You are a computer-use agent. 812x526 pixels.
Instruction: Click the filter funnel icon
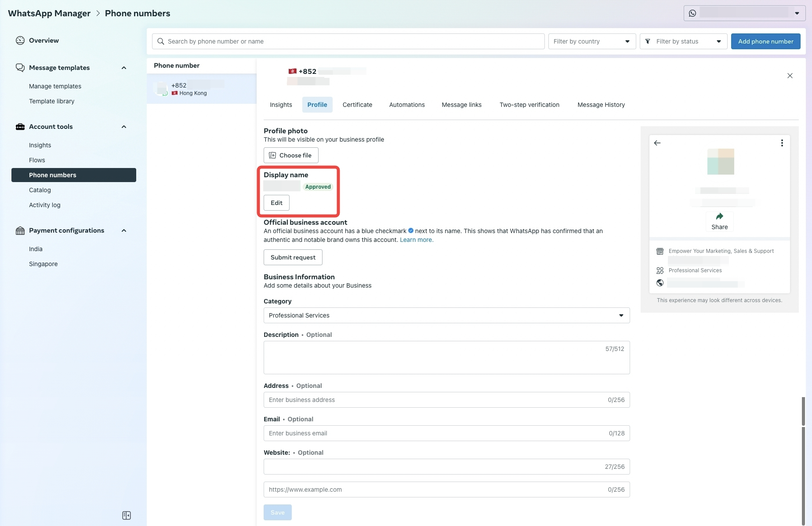pos(648,41)
